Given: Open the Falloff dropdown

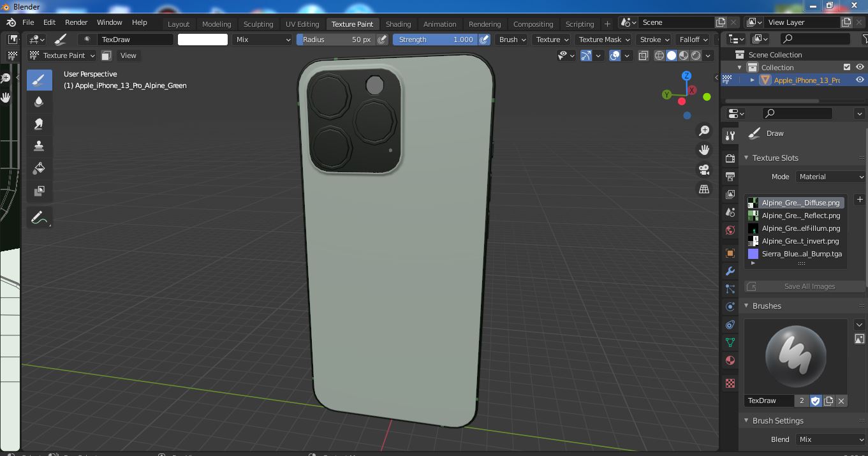Looking at the screenshot, I should coord(693,40).
